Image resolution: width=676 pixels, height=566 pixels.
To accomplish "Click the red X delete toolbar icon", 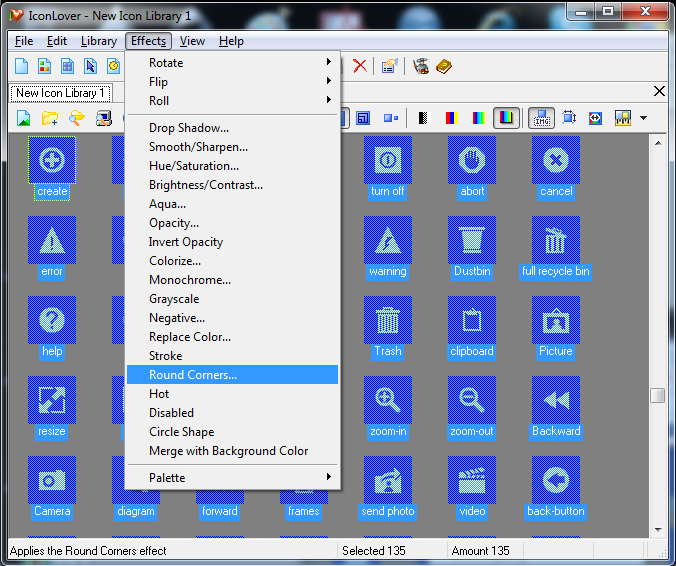I will coord(360,66).
